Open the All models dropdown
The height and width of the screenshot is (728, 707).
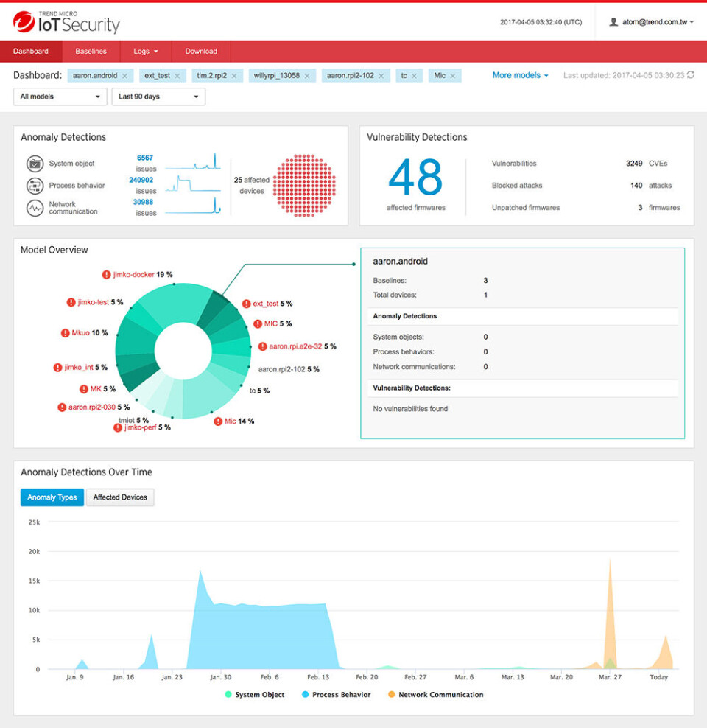[x=60, y=97]
